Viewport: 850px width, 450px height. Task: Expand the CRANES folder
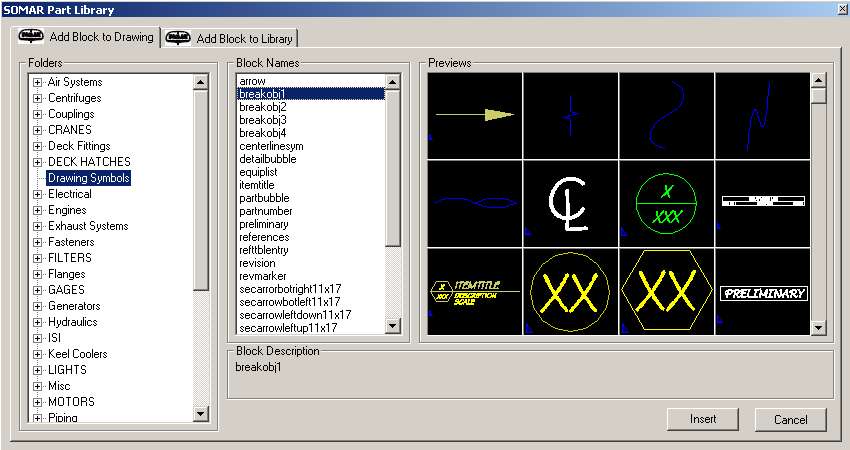37,130
